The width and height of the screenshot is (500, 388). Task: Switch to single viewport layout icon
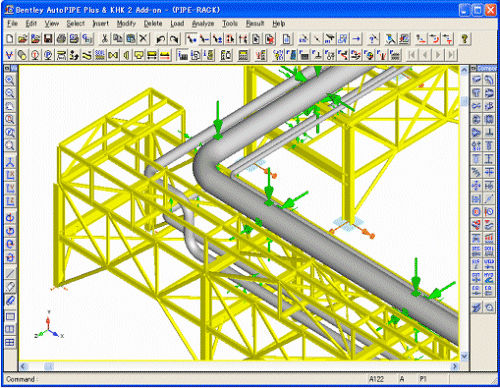[x=10, y=316]
